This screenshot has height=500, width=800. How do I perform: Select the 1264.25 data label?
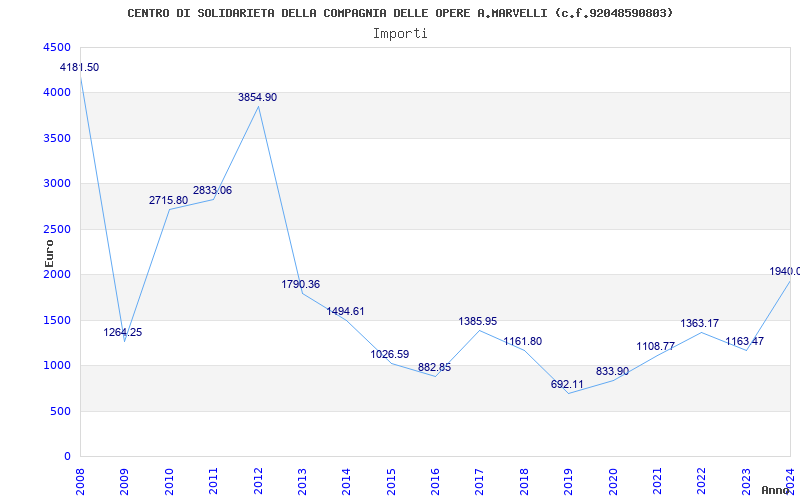(x=123, y=333)
